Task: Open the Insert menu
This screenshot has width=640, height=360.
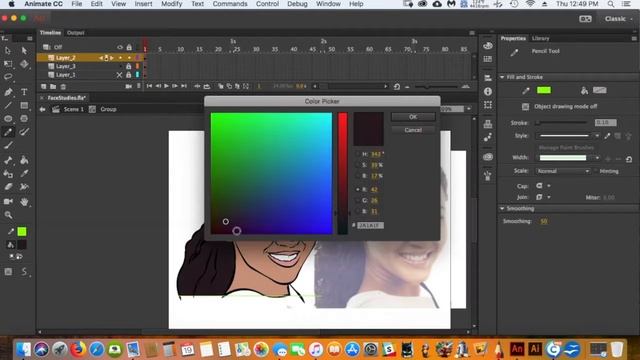Action: 143,4
